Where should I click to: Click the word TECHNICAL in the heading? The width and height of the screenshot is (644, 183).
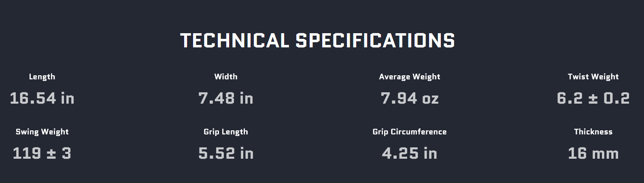[234, 40]
